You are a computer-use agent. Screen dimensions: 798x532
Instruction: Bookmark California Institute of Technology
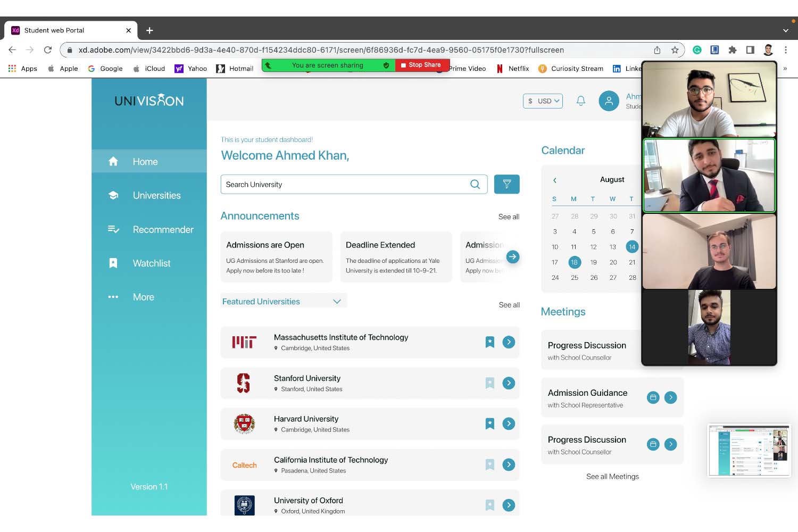[490, 464]
